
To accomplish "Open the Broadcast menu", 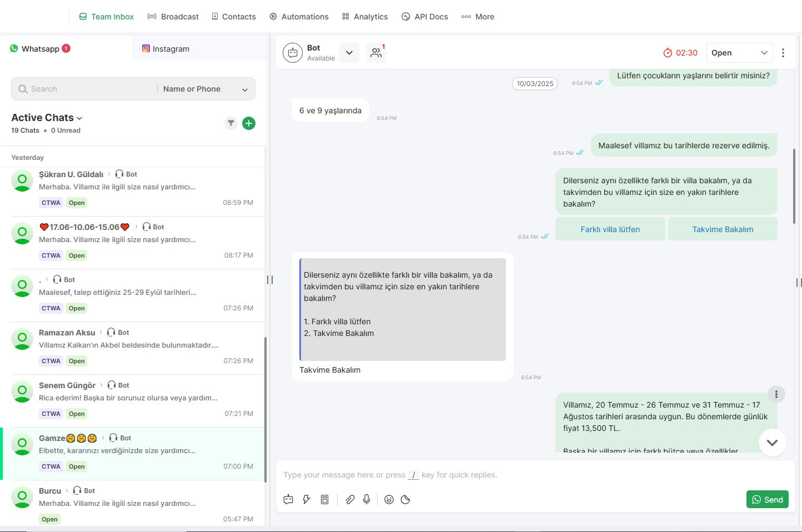I will (173, 17).
